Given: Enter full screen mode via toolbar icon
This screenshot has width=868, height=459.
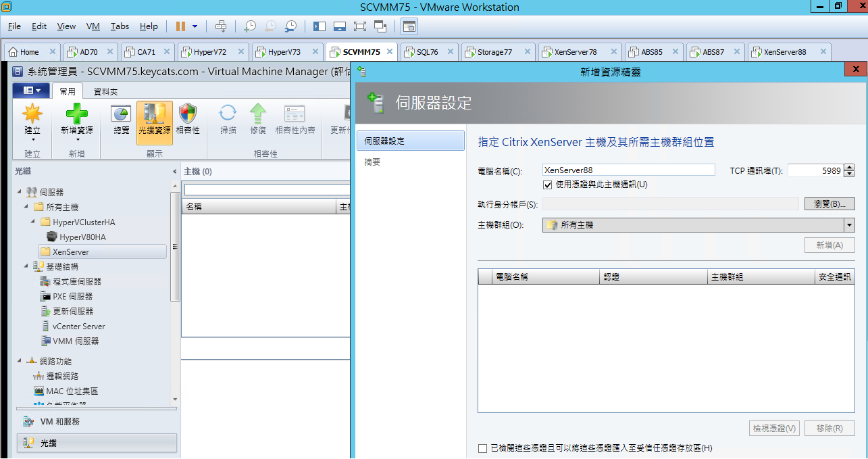Looking at the screenshot, I should coord(359,26).
